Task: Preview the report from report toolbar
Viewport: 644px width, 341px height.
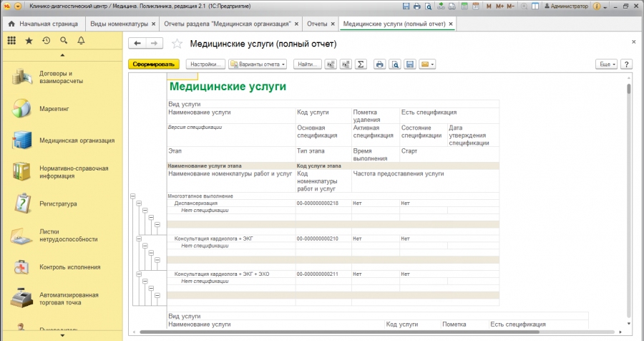Action: [x=395, y=64]
